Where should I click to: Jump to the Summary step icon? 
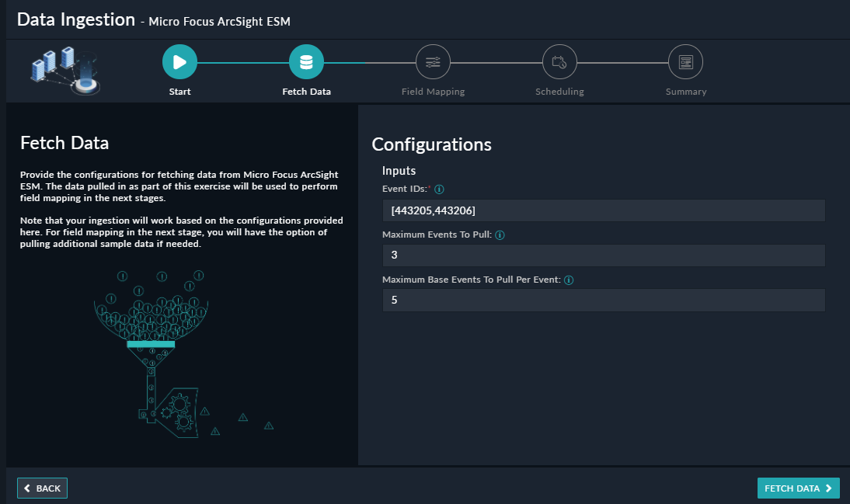coord(685,62)
